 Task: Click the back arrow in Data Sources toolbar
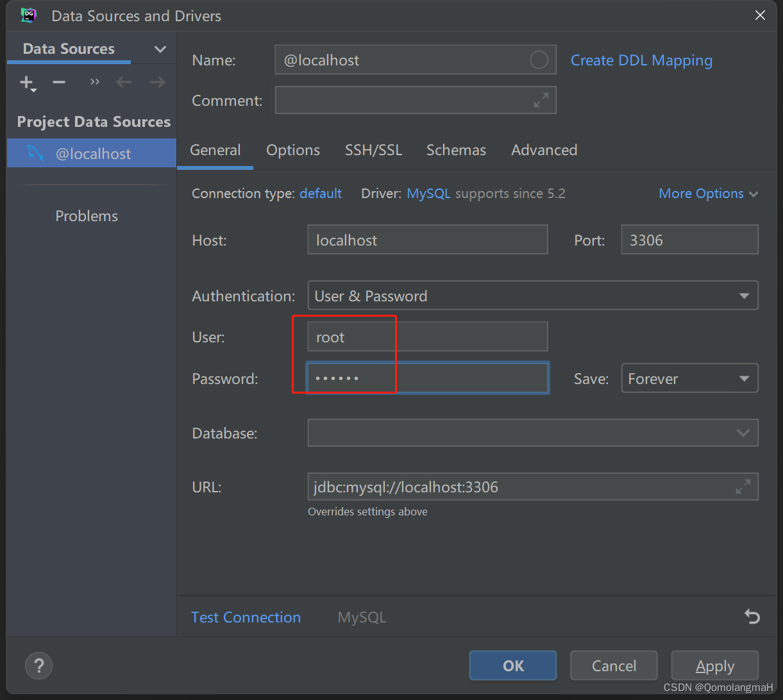click(x=124, y=82)
